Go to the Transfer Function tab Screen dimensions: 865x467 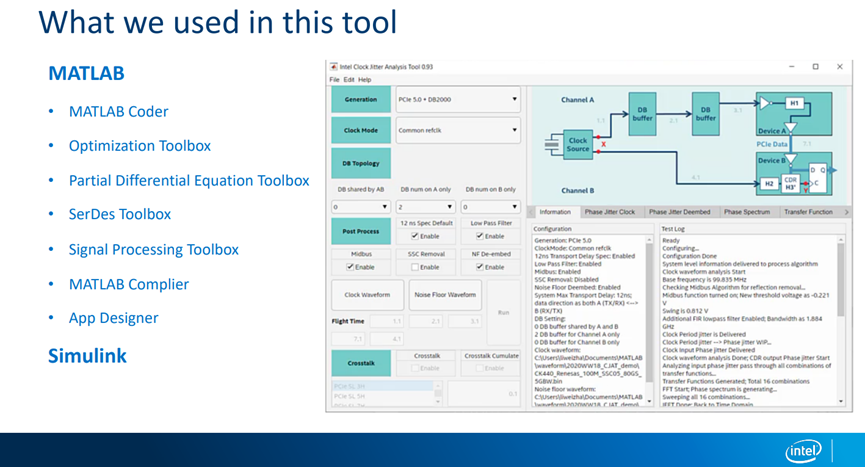[x=808, y=212]
